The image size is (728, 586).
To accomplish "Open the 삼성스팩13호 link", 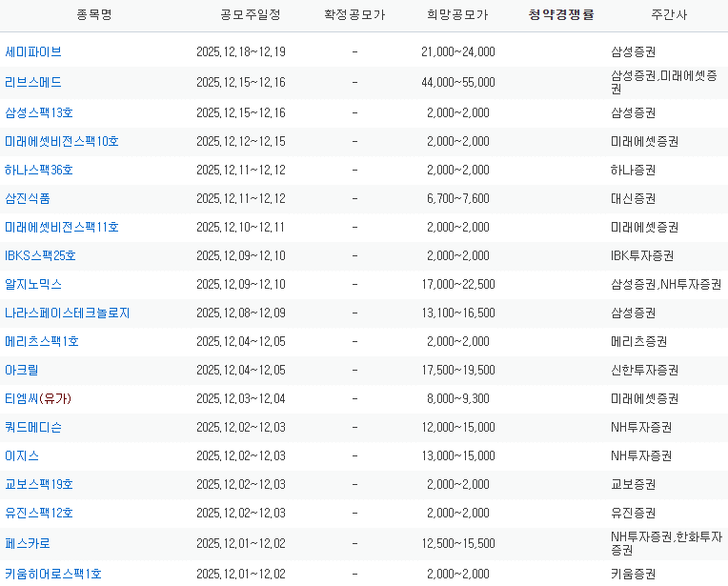I will [39, 112].
